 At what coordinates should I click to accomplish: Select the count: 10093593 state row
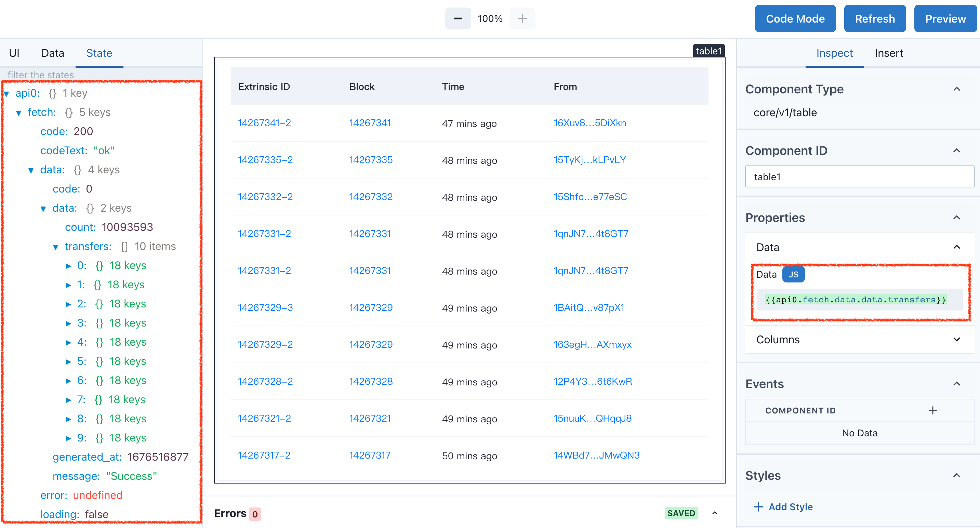[109, 227]
